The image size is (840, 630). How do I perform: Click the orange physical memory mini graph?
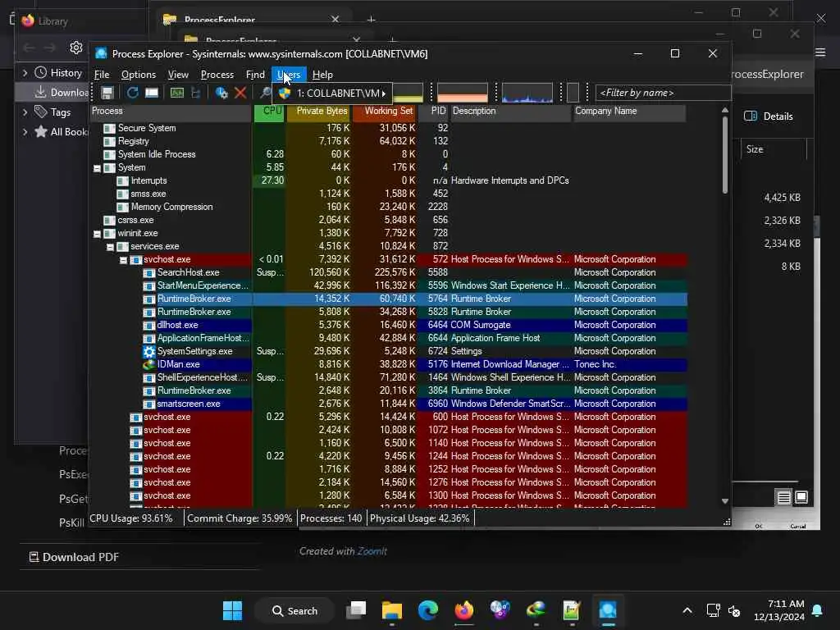pos(463,93)
